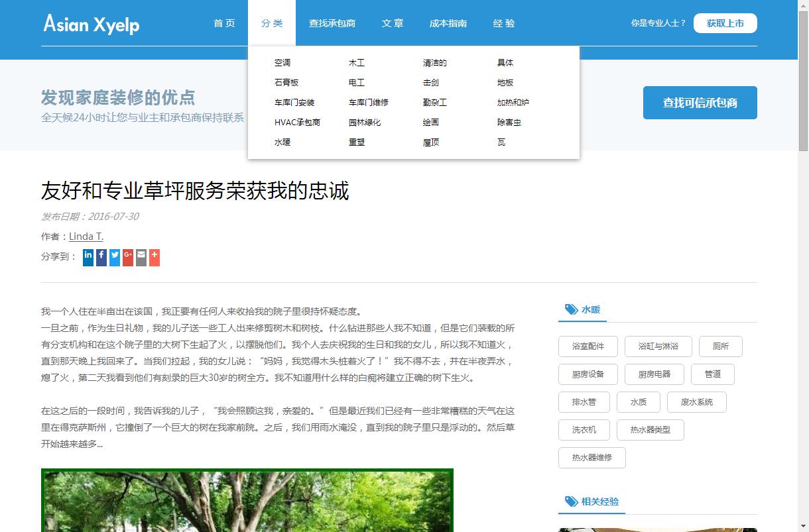Select the 浴缸与淋浴 tag
809x532 pixels.
658,346
